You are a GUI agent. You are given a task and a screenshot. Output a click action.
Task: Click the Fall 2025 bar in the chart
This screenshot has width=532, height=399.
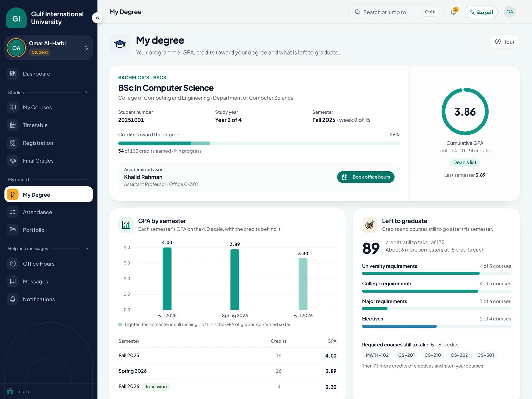click(x=167, y=278)
